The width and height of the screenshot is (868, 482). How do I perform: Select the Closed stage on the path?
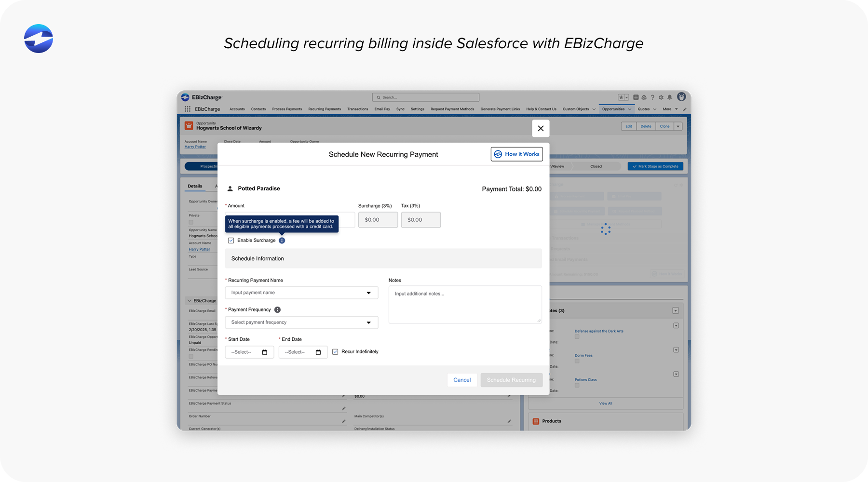pyautogui.click(x=596, y=166)
